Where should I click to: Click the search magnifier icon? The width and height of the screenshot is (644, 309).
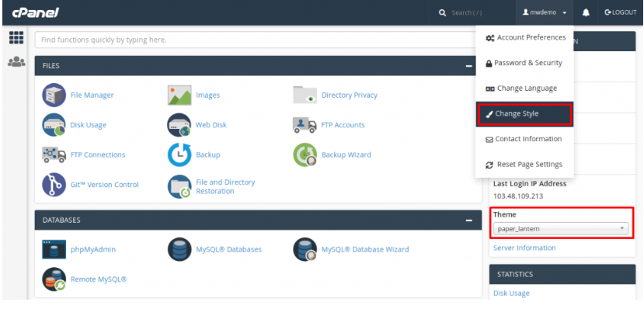click(x=442, y=12)
